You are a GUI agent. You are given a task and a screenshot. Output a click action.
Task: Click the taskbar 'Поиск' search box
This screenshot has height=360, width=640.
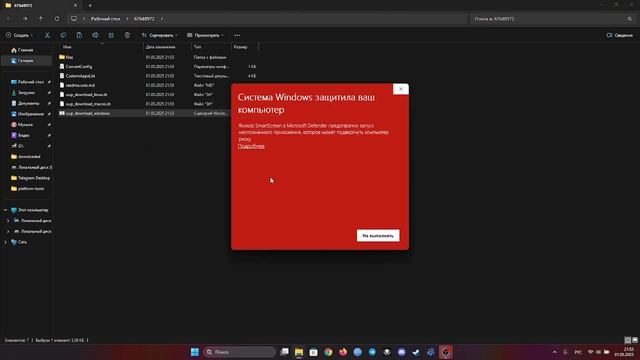click(x=240, y=352)
